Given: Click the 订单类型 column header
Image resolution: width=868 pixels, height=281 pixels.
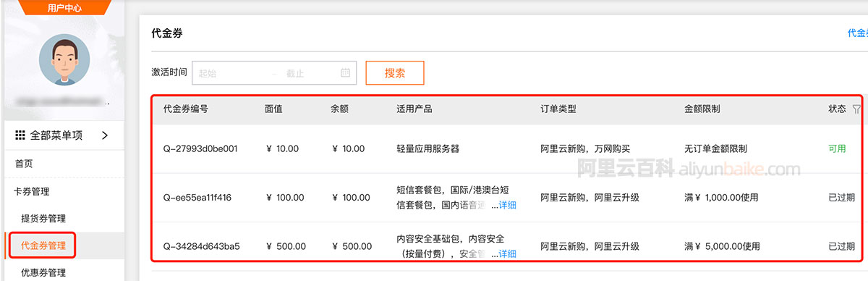Looking at the screenshot, I should click(x=558, y=109).
